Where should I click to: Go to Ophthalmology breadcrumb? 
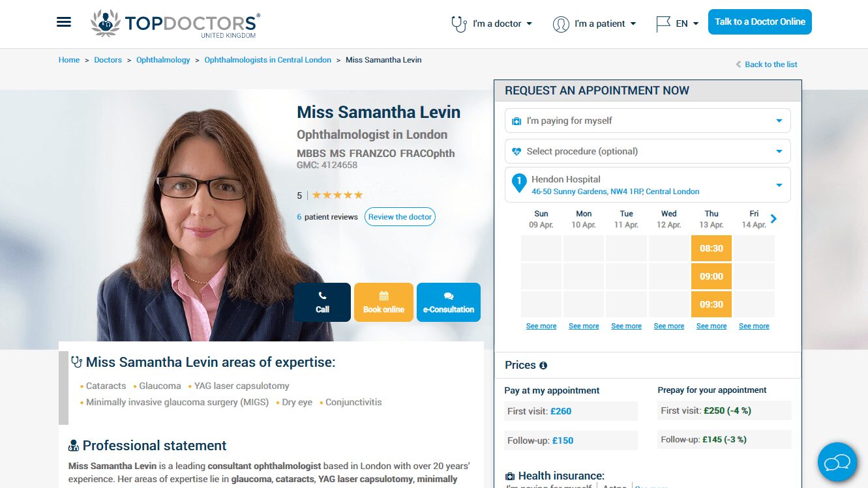click(x=163, y=60)
